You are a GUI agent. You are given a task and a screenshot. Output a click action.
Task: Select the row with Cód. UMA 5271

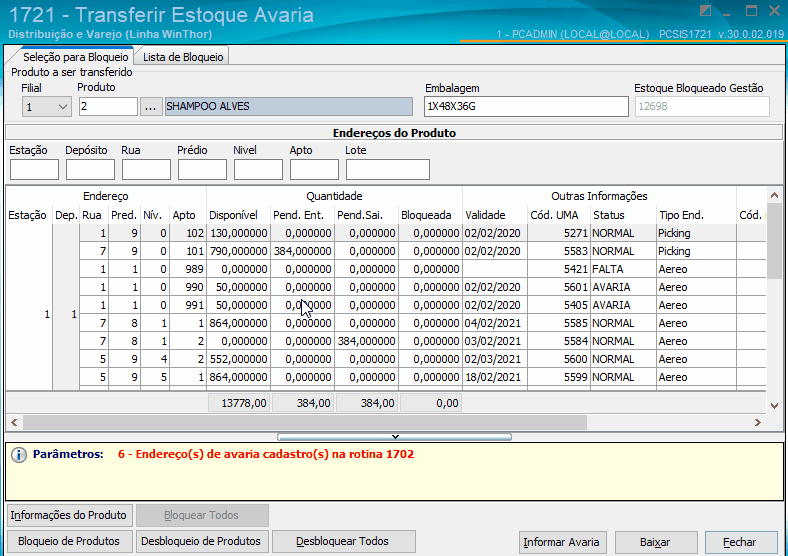pyautogui.click(x=422, y=233)
